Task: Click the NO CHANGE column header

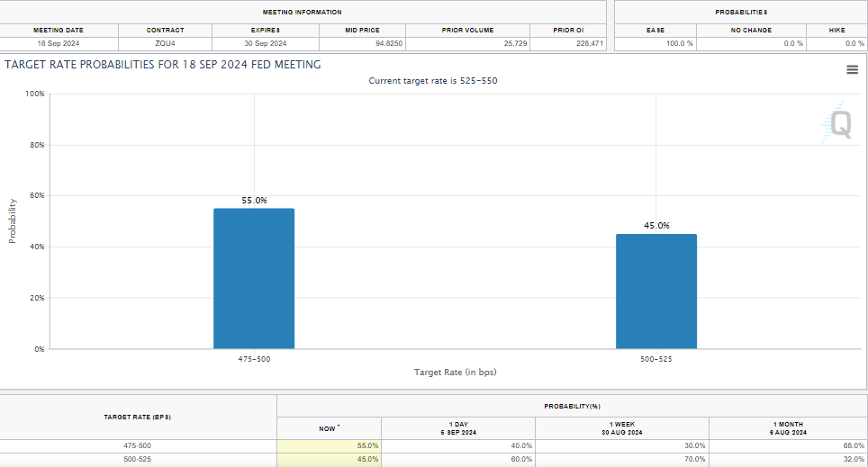Action: tap(751, 30)
